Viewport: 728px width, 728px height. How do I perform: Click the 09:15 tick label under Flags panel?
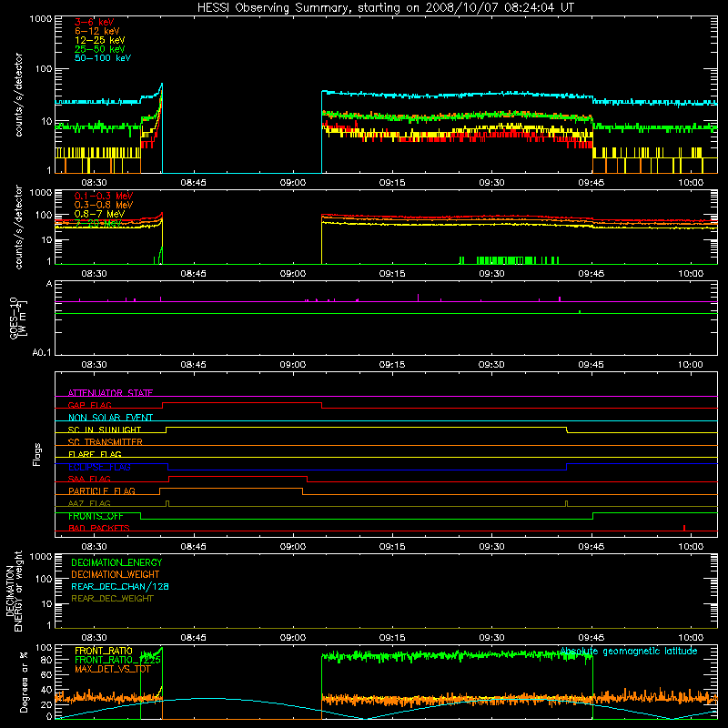392,547
